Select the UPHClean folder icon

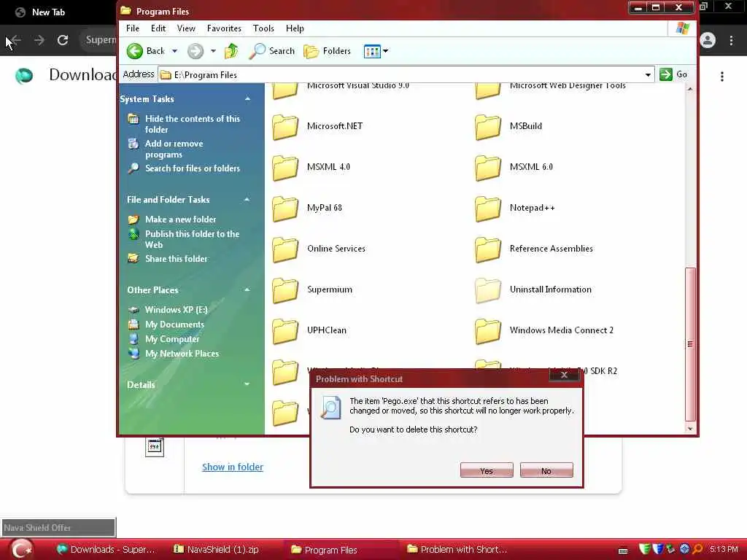285,331
